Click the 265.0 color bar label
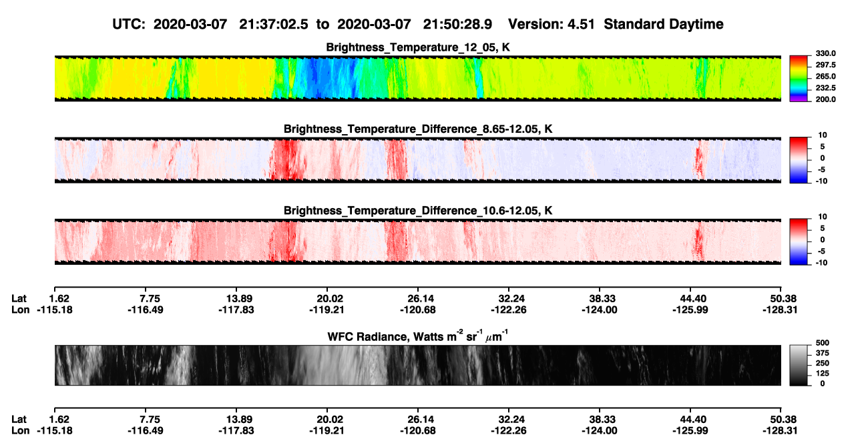The image size is (868, 445). point(826,77)
